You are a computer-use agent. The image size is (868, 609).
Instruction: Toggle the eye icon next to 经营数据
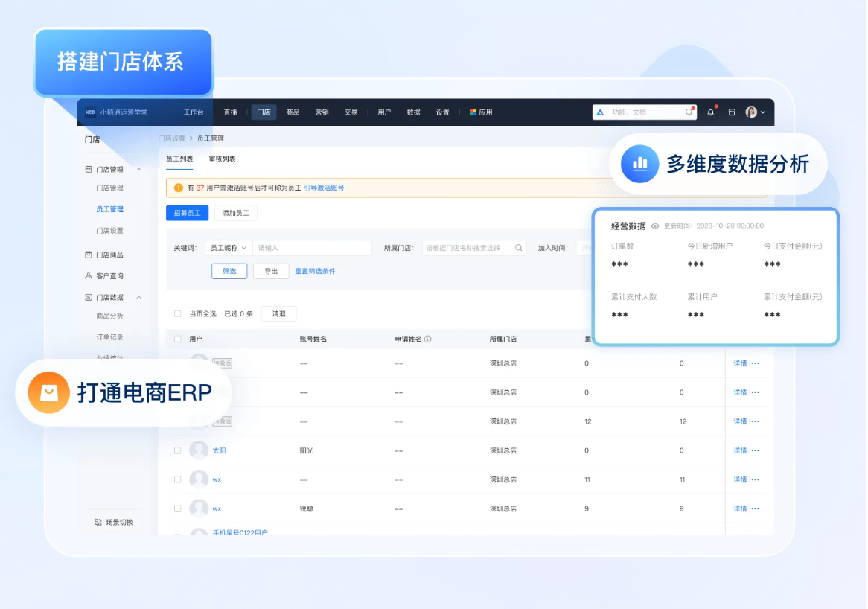(x=656, y=226)
